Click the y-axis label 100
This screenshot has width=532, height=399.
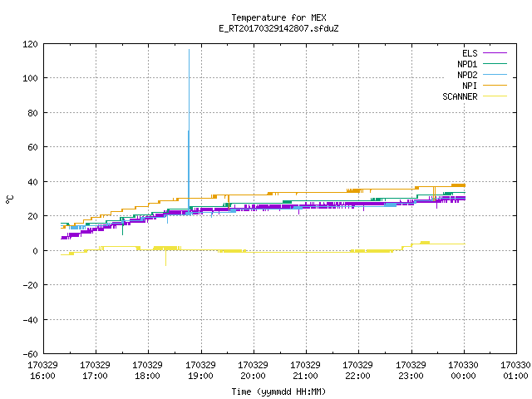[30, 78]
